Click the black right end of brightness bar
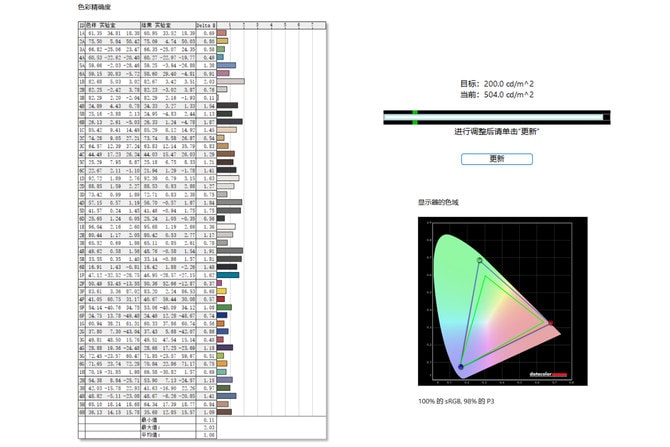 coord(606,116)
